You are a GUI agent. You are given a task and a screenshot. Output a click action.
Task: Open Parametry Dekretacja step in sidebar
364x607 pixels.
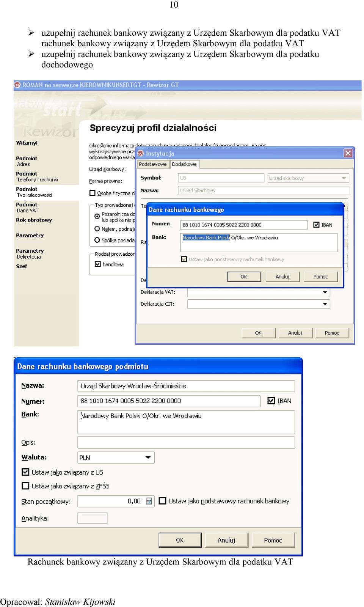30,254
